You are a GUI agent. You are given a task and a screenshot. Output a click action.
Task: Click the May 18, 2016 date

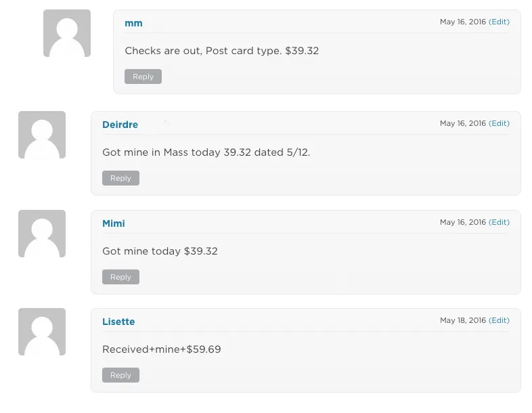pyautogui.click(x=463, y=320)
